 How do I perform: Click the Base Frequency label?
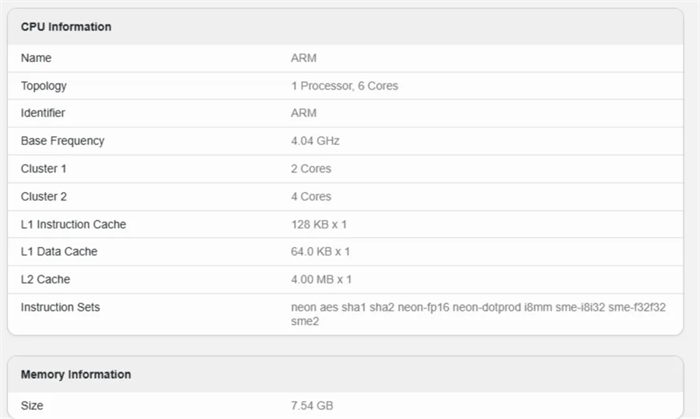62,141
